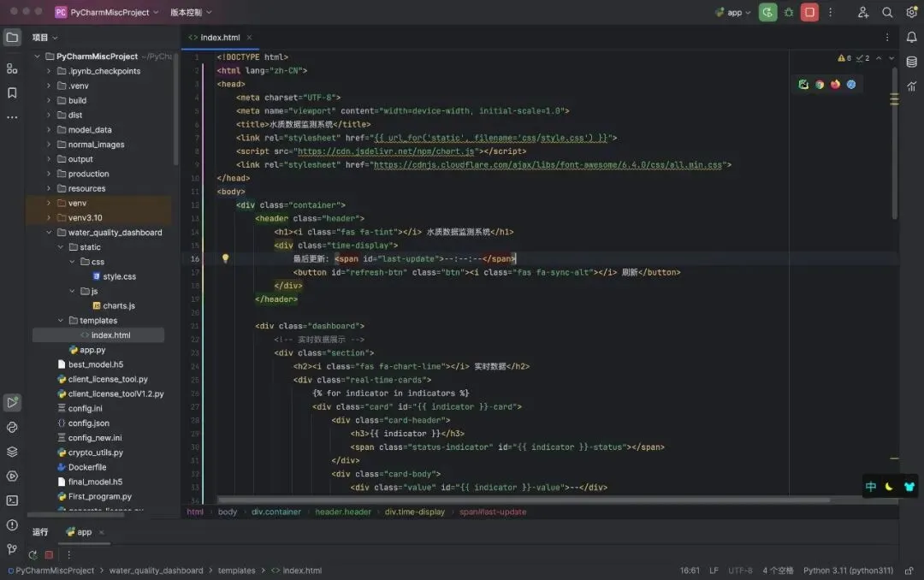Open toolbar More Actions menu
Screen dimensions: 924x580
point(831,12)
